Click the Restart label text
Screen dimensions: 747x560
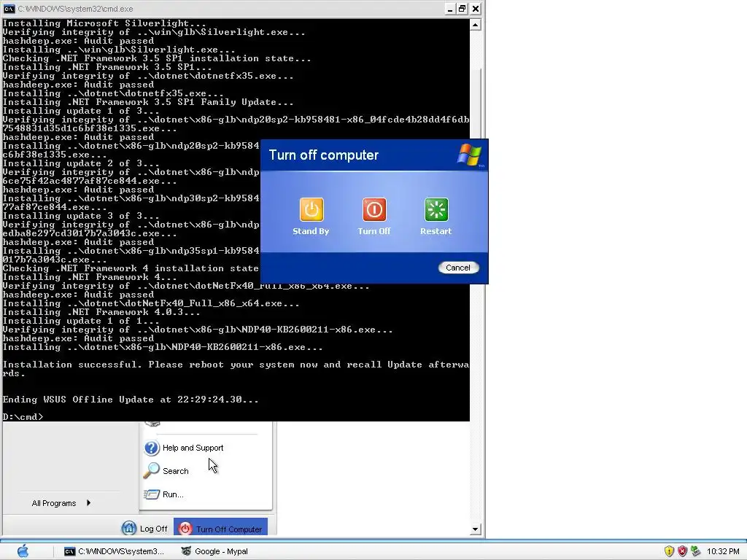click(436, 231)
